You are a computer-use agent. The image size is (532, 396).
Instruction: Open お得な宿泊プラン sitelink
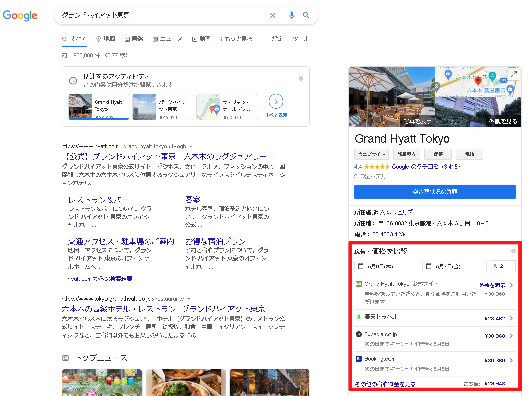coord(216,241)
